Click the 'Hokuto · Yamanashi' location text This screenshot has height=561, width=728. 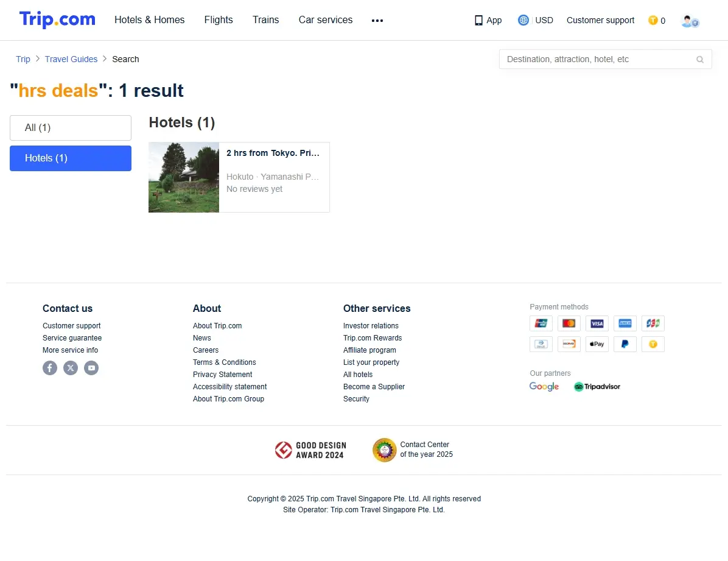273,177
